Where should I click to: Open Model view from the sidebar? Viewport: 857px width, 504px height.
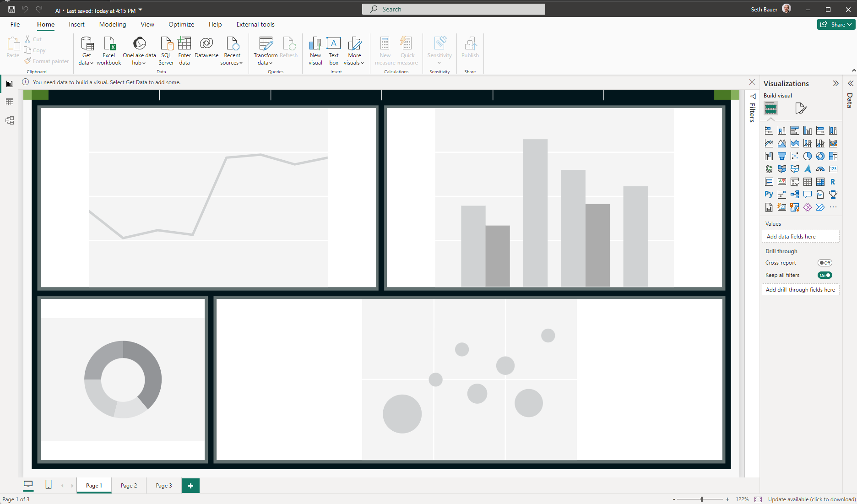10,120
